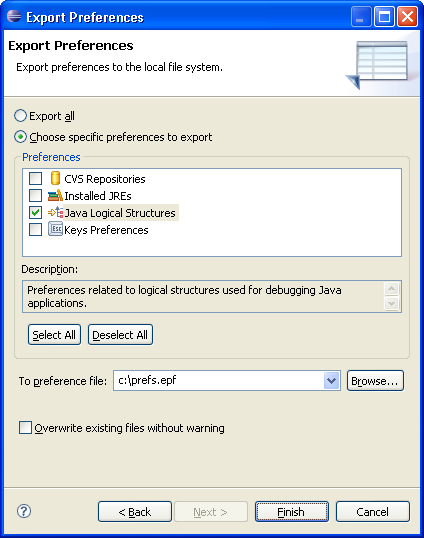424x538 pixels.
Task: Click into the preference file text field
Action: pyautogui.click(x=219, y=381)
